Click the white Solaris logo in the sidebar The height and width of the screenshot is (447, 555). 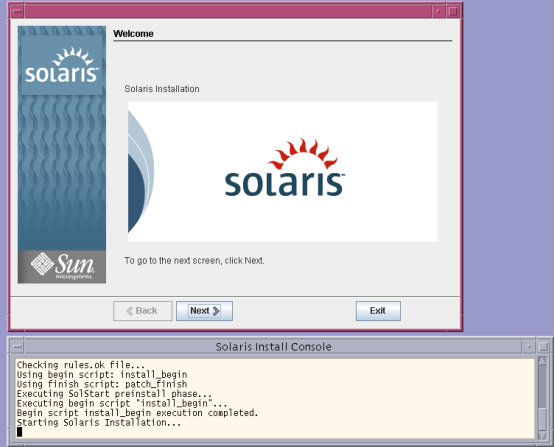62,65
